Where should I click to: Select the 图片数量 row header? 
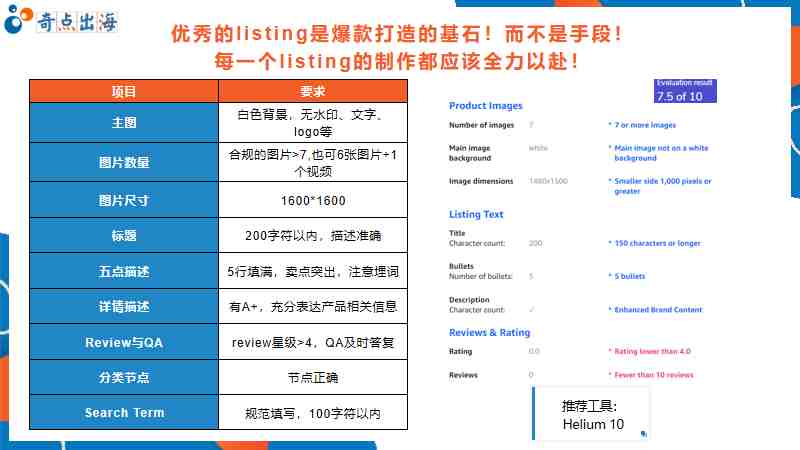124,162
